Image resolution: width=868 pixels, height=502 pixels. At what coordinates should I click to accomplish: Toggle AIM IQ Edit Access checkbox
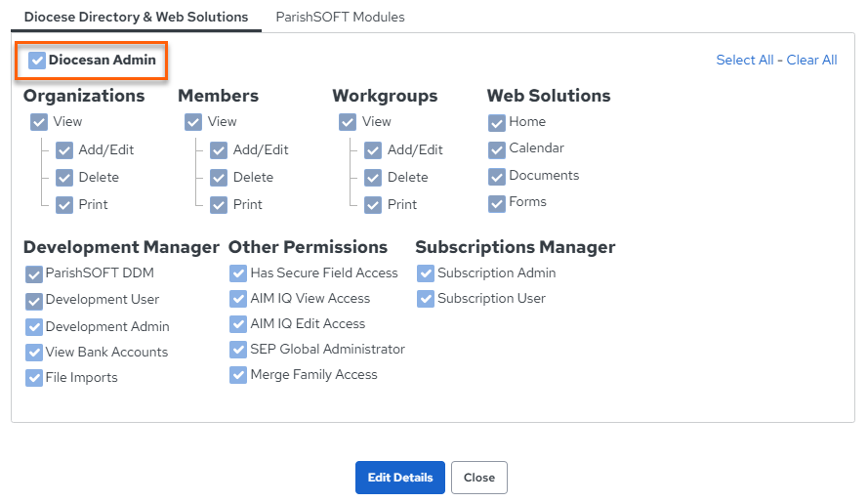238,324
